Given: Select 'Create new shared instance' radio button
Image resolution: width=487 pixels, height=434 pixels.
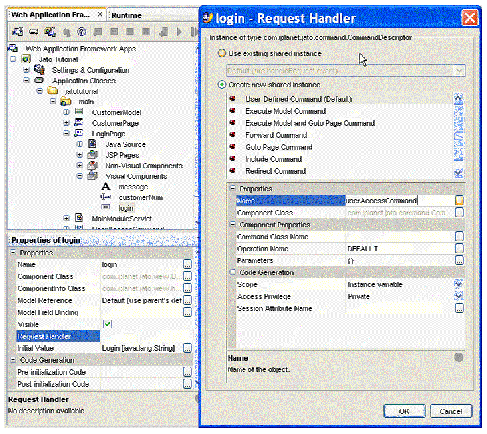Looking at the screenshot, I should [x=222, y=85].
